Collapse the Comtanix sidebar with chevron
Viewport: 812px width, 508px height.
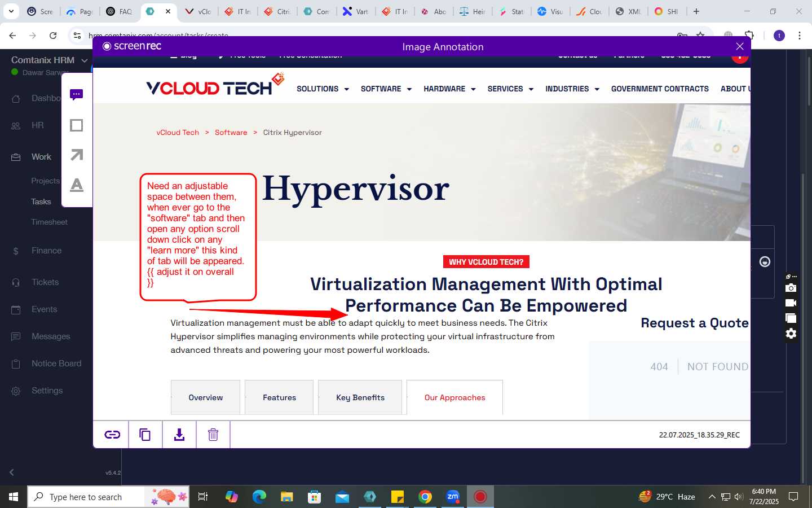coord(11,472)
